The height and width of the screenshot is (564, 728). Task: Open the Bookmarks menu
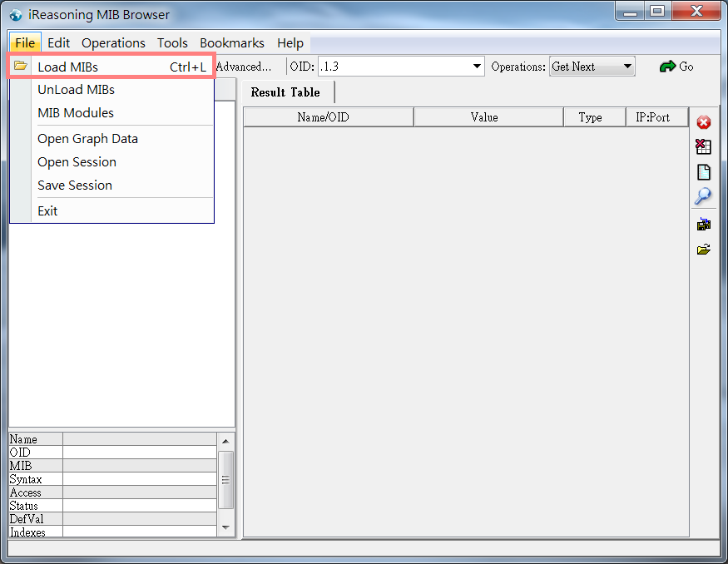click(x=232, y=42)
